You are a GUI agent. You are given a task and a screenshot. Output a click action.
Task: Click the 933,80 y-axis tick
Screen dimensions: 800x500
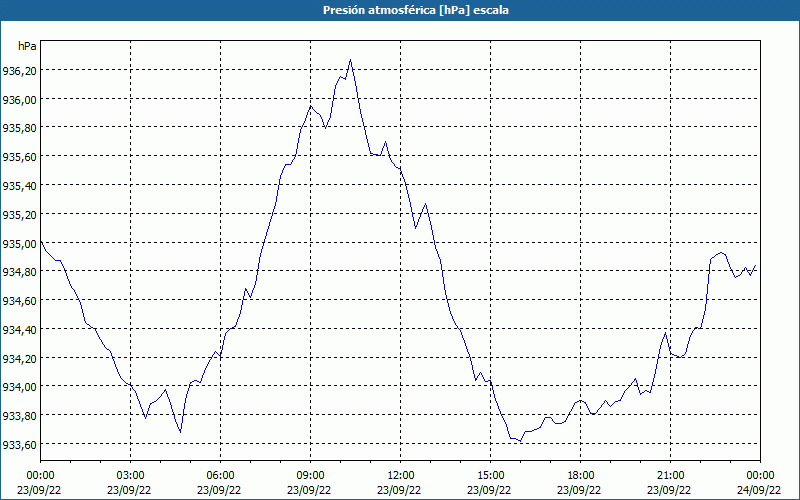click(19, 415)
